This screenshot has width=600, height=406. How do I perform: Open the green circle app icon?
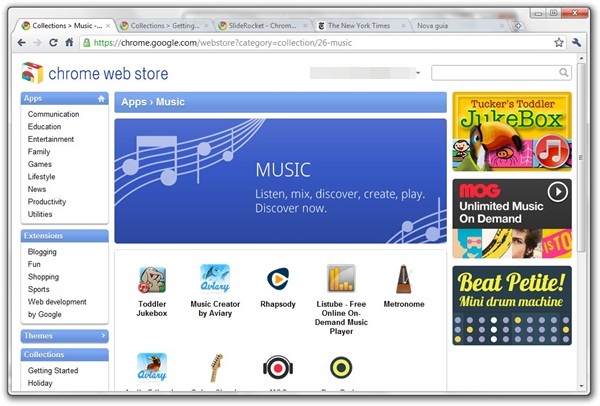coord(341,368)
